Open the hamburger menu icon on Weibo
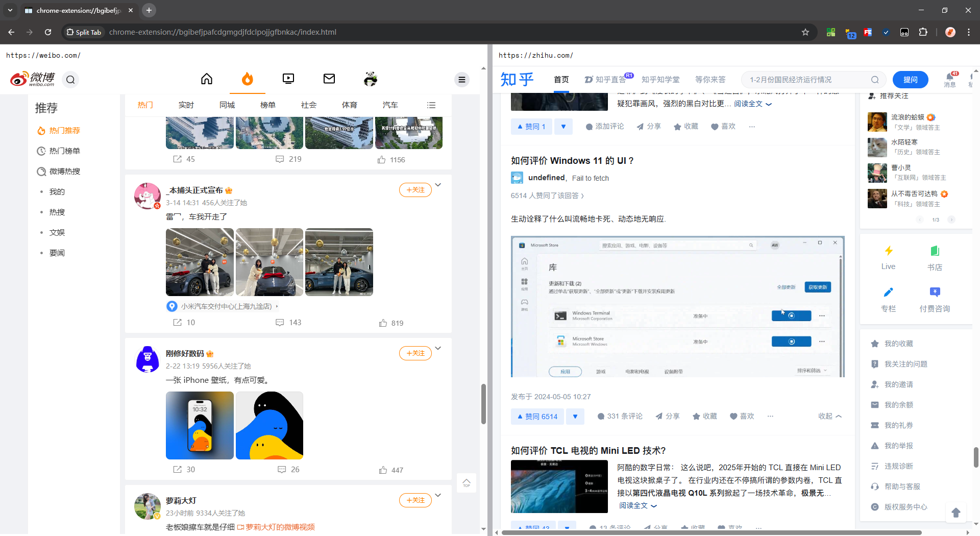The image size is (980, 536). (462, 80)
